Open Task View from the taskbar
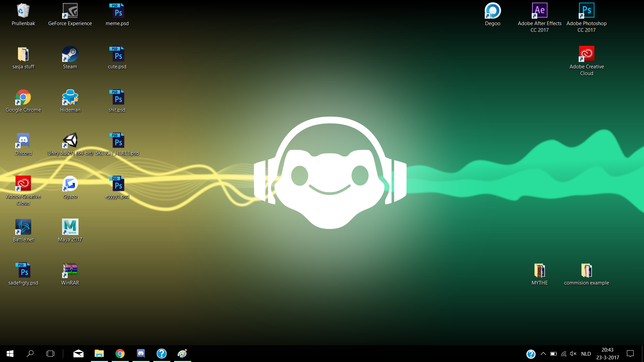Screen dimensions: 644x362 [50, 354]
